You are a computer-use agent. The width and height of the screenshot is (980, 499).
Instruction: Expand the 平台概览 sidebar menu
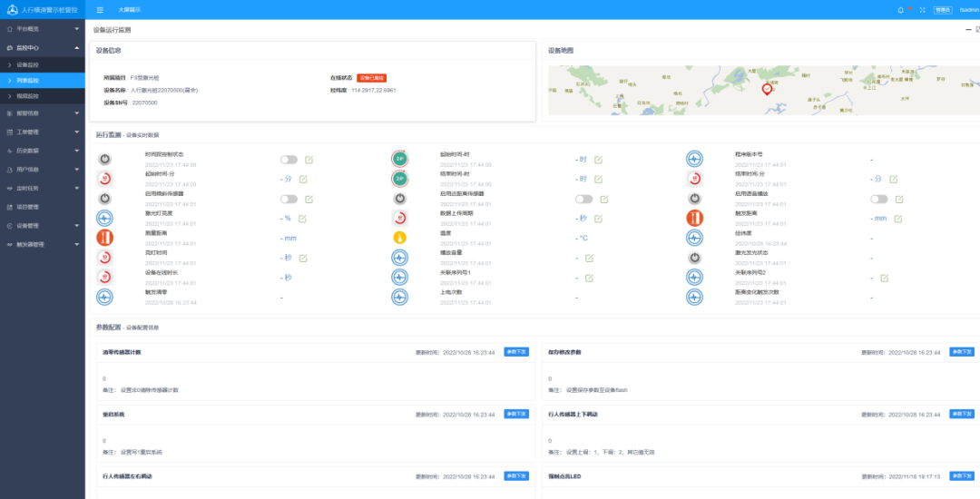pyautogui.click(x=42, y=29)
